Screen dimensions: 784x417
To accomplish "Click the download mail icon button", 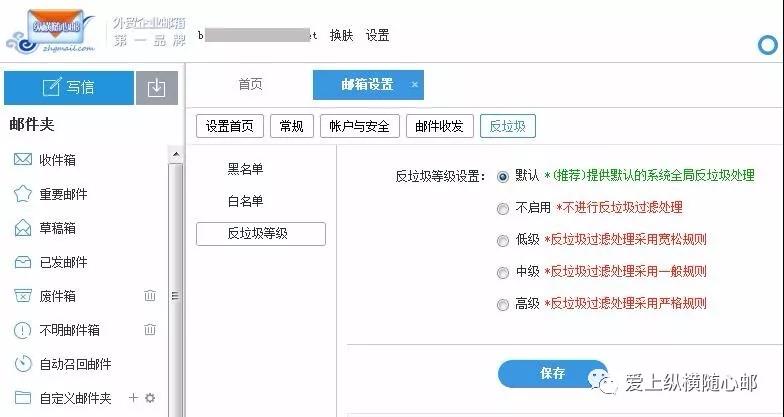I will (x=155, y=88).
